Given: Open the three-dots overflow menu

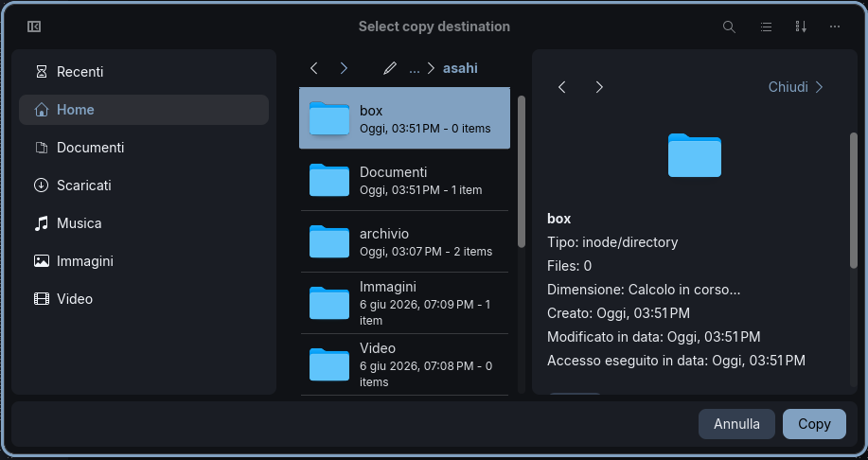Looking at the screenshot, I should 835,27.
